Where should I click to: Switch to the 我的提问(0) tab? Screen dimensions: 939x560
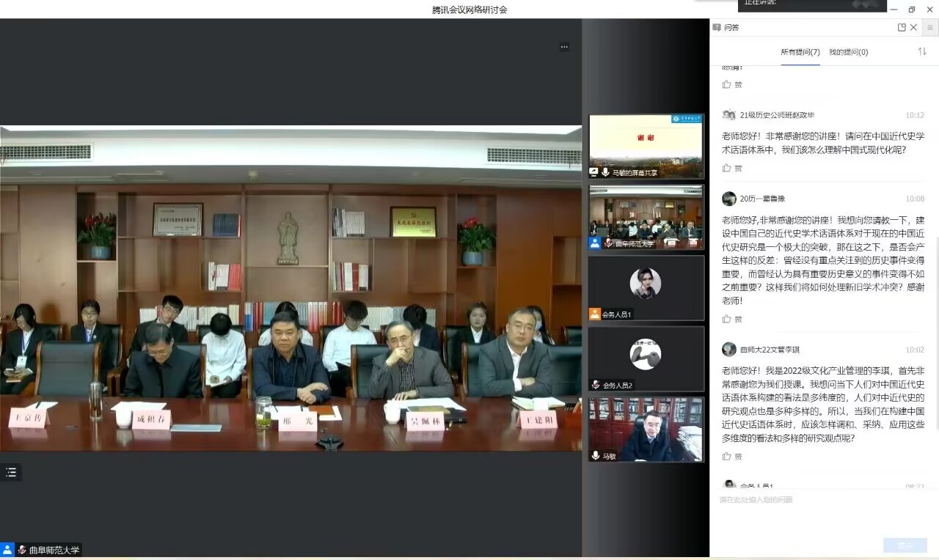tap(848, 52)
